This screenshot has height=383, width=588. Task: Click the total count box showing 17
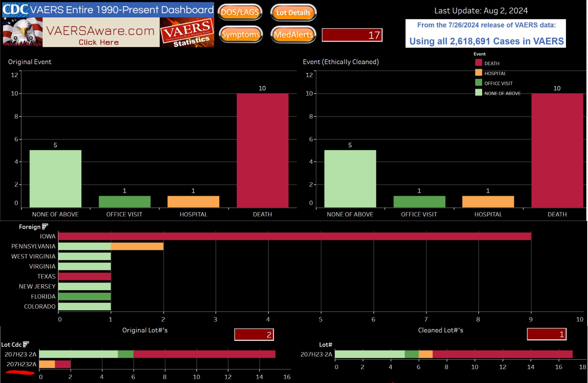point(352,35)
